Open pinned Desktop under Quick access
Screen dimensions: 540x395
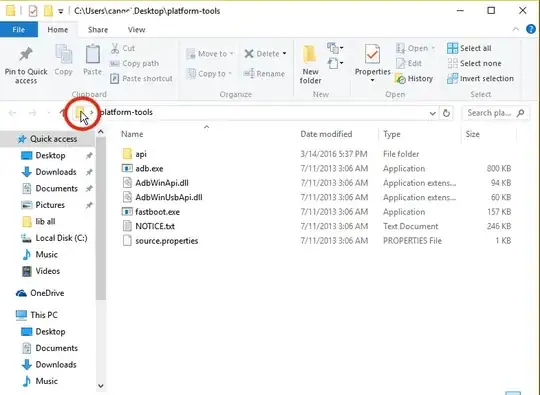pos(50,155)
